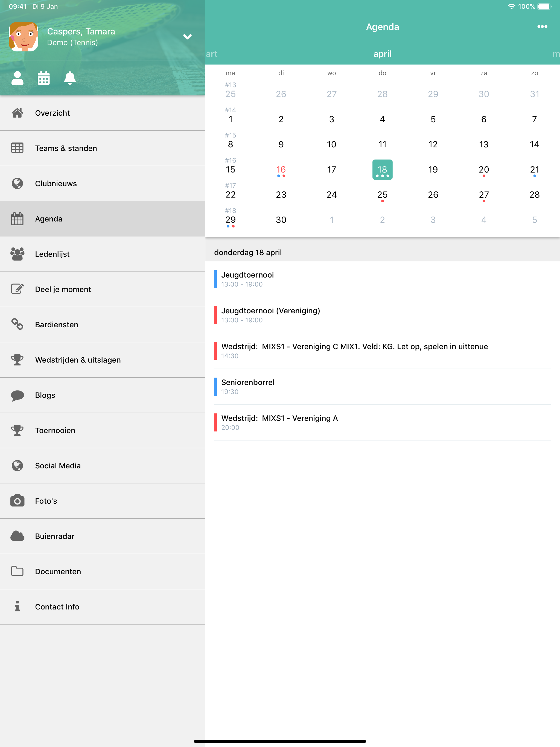Go to Teams & standen

(x=103, y=148)
